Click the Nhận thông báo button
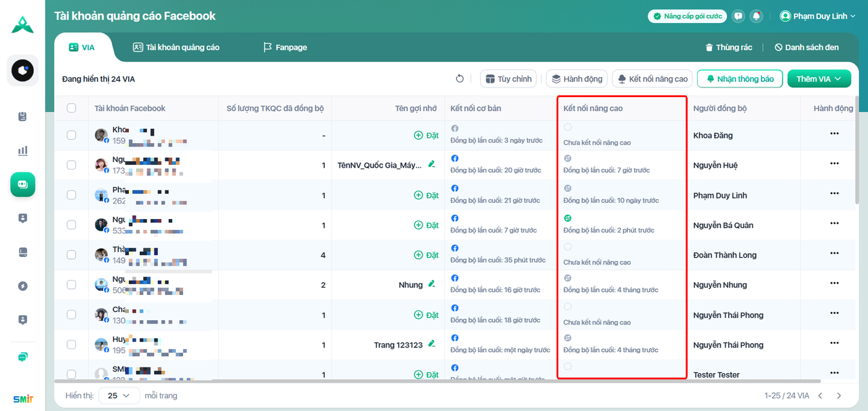Image resolution: width=868 pixels, height=411 pixels. pyautogui.click(x=740, y=79)
